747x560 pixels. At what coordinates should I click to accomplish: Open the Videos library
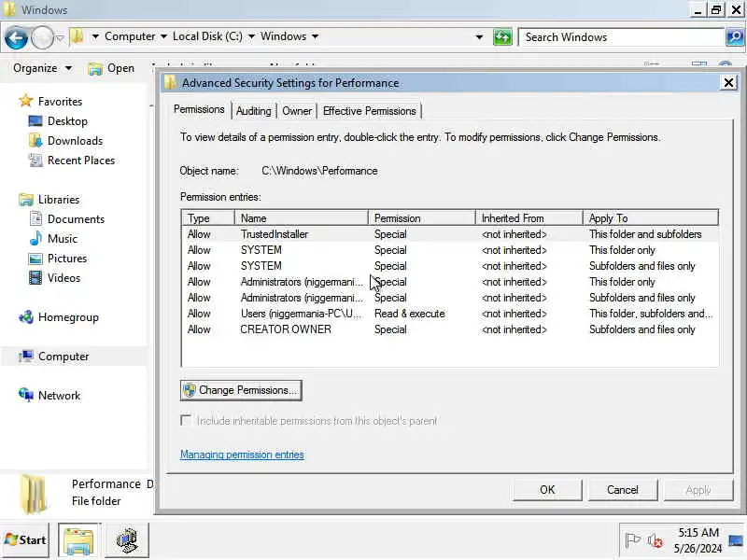point(63,278)
